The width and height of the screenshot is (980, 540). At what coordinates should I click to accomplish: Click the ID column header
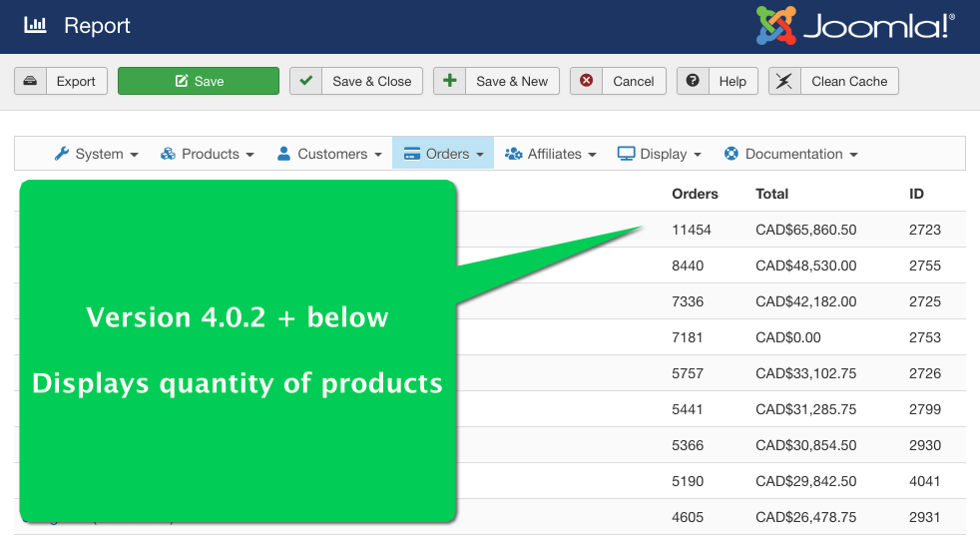(x=916, y=194)
